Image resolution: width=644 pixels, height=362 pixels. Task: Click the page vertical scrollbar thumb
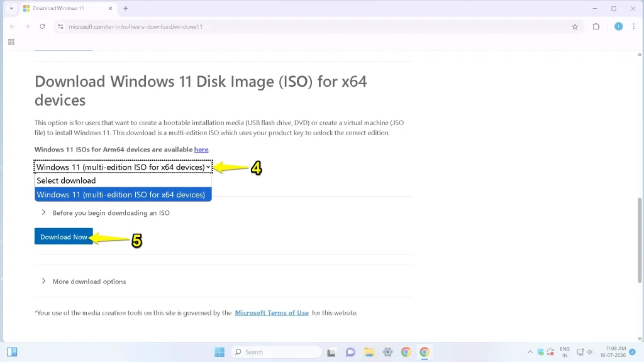[640, 240]
